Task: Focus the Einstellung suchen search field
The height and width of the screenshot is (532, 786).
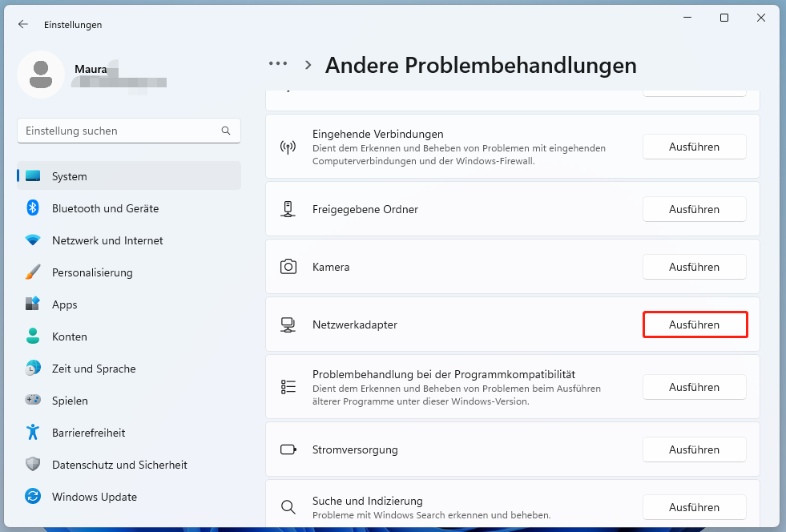Action: point(129,131)
